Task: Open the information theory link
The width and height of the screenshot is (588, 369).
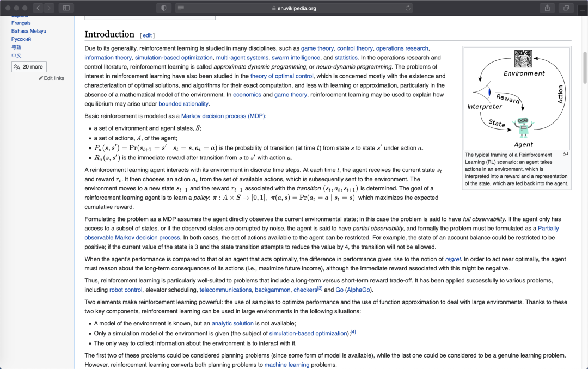Action: pyautogui.click(x=108, y=58)
